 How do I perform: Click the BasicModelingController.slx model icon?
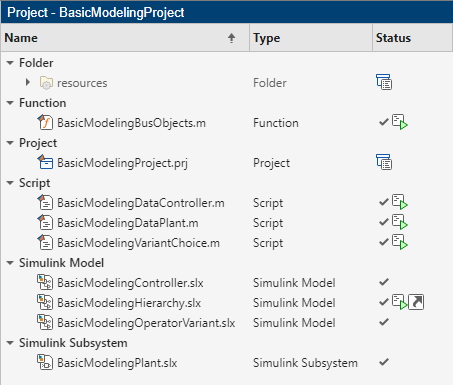(x=45, y=282)
